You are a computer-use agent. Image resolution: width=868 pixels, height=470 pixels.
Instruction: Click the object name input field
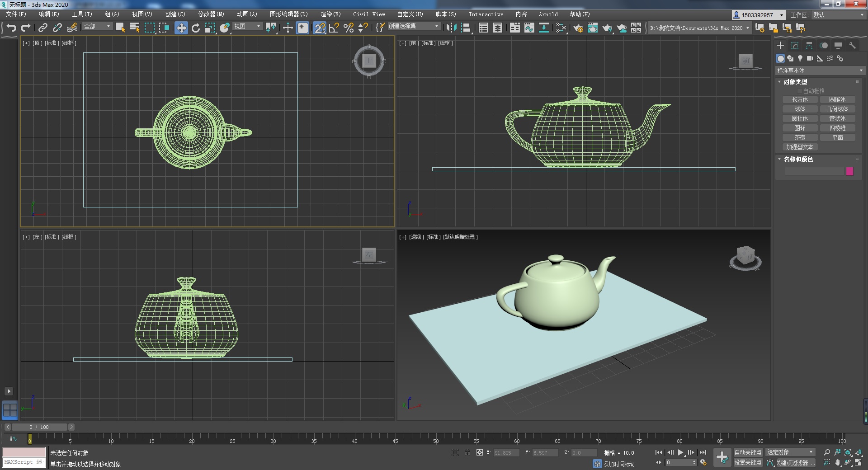814,171
